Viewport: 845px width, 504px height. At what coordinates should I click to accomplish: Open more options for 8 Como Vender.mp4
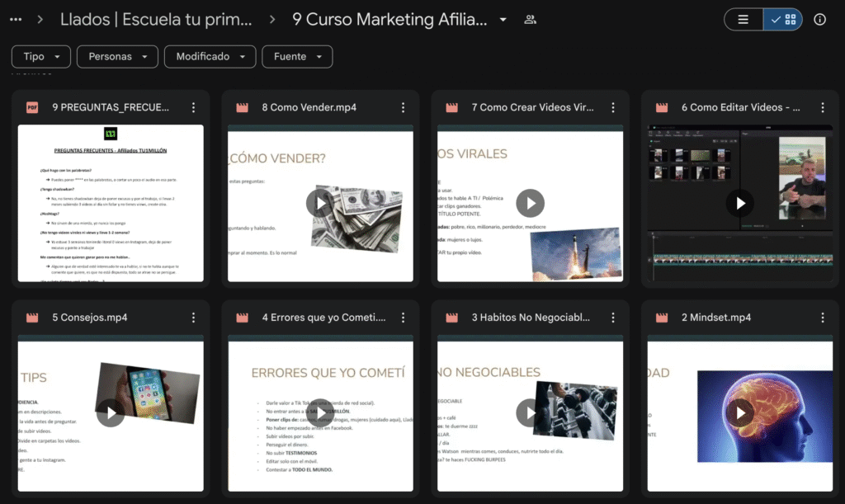pyautogui.click(x=403, y=107)
